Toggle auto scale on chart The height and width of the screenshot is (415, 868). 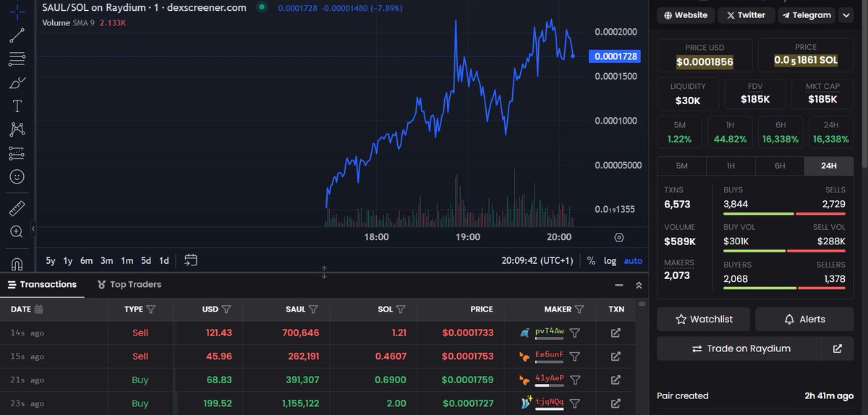tap(633, 260)
